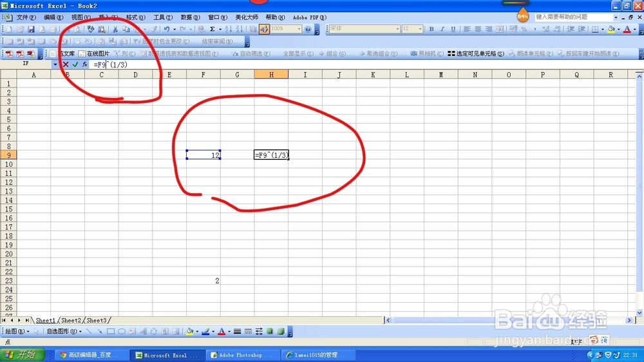Click the AutoSum sigma icon
Image resolution: width=644 pixels, height=362 pixels.
[213, 29]
